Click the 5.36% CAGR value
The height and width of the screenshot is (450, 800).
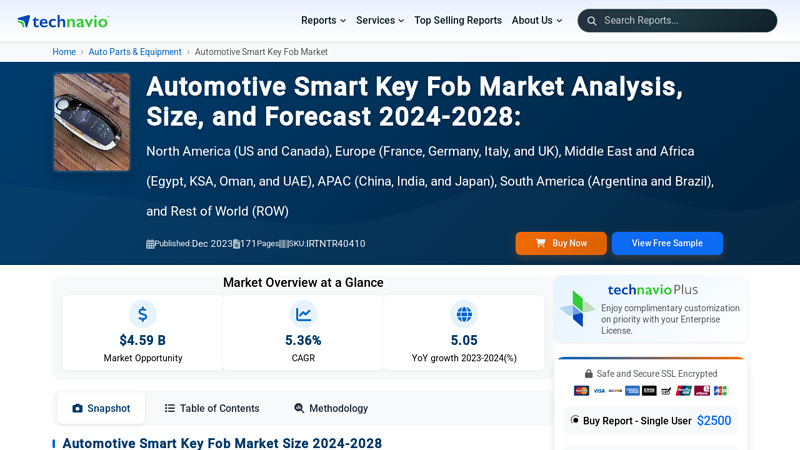(x=303, y=340)
